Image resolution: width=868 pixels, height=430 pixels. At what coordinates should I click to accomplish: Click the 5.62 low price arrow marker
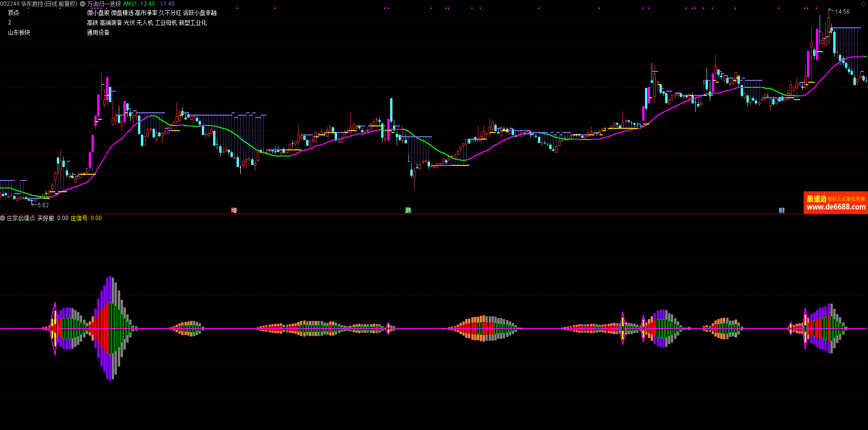[42, 205]
